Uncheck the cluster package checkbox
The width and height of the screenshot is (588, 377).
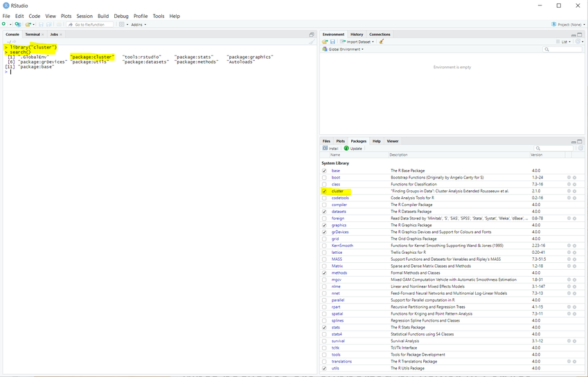324,191
